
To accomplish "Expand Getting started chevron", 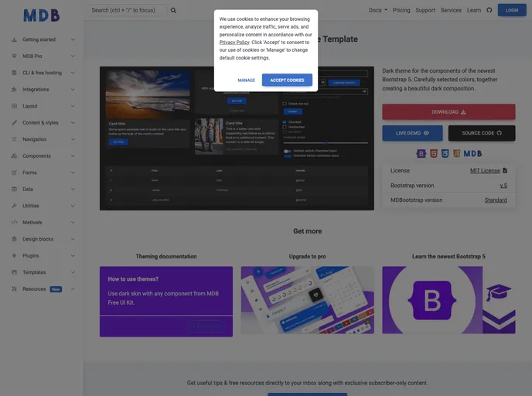I will point(73,39).
